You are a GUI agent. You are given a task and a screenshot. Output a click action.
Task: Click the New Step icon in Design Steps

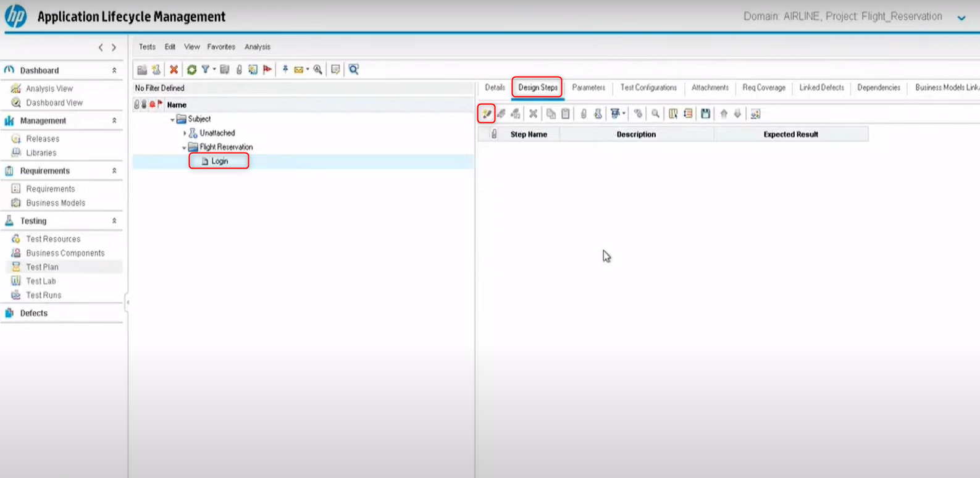pos(487,114)
